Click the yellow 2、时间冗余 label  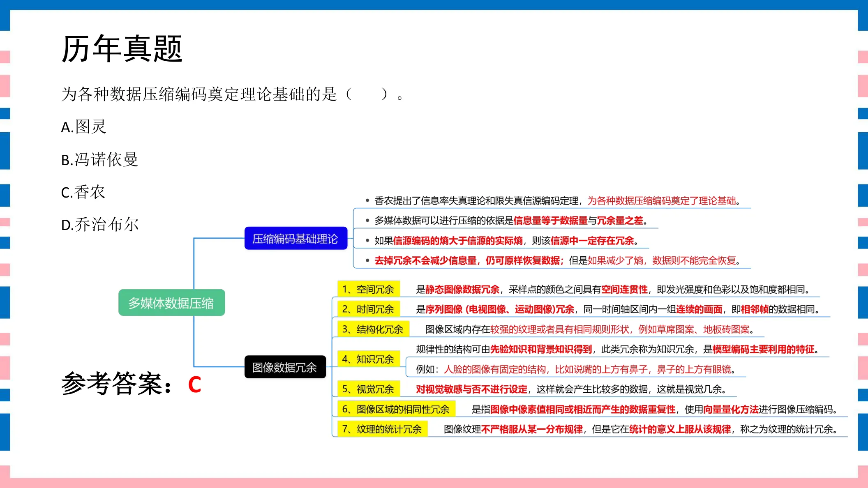point(368,309)
